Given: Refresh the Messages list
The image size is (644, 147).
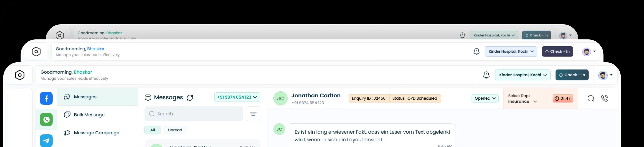Looking at the screenshot, I should click(190, 98).
